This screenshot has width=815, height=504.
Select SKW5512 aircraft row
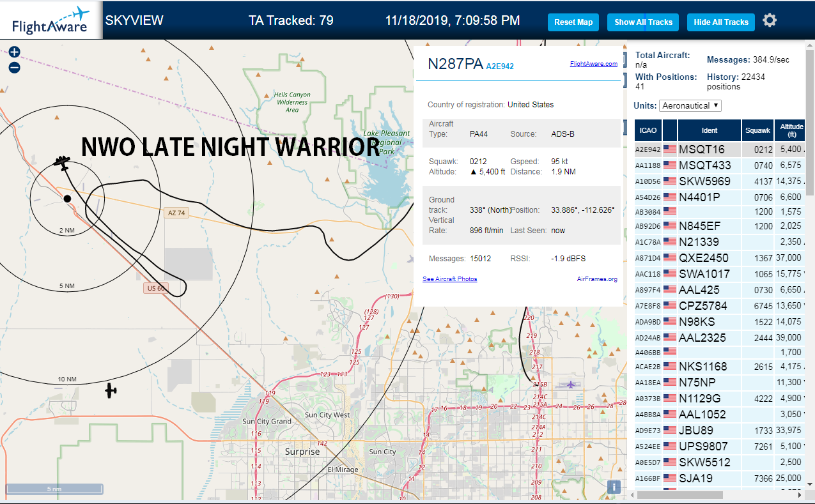tap(720, 462)
